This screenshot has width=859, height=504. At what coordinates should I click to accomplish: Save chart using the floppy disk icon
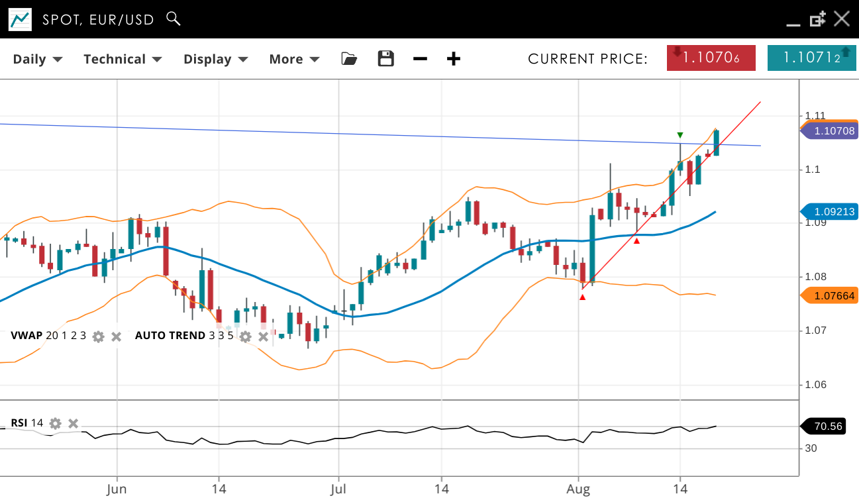[385, 59]
